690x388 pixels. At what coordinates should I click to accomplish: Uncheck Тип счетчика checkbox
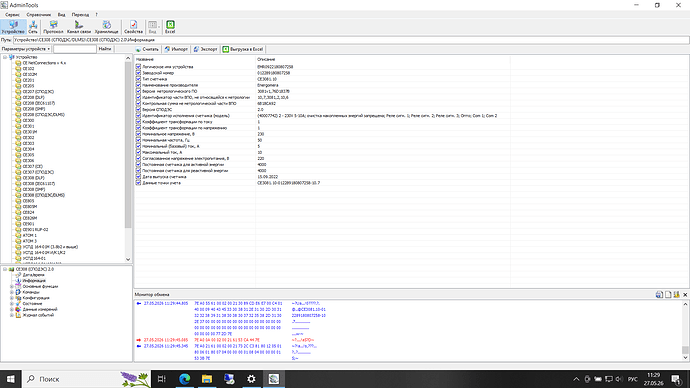pyautogui.click(x=138, y=79)
